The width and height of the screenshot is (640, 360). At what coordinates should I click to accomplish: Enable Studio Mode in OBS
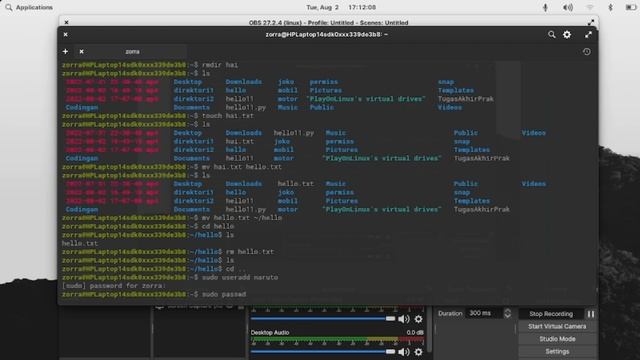click(x=557, y=339)
